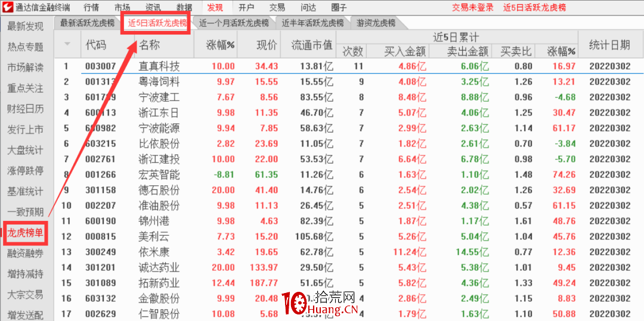Open the 数据 menu
This screenshot has width=644, height=321.
point(184,7)
